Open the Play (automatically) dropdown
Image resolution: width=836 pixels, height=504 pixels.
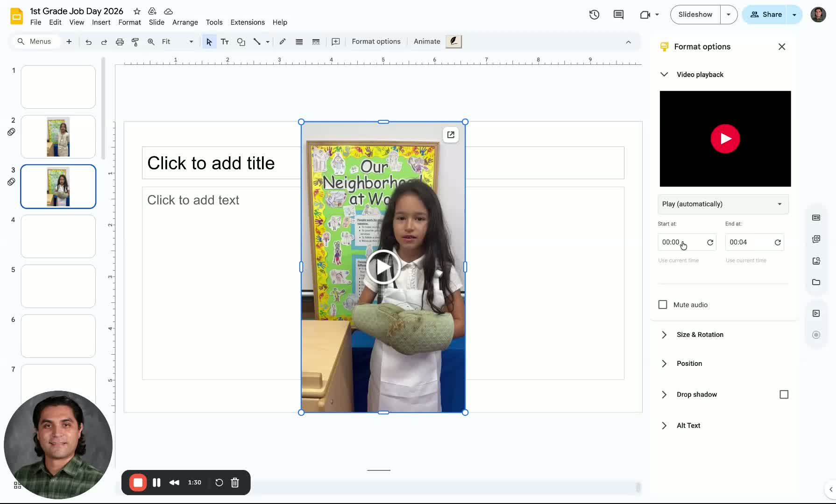coord(723,204)
